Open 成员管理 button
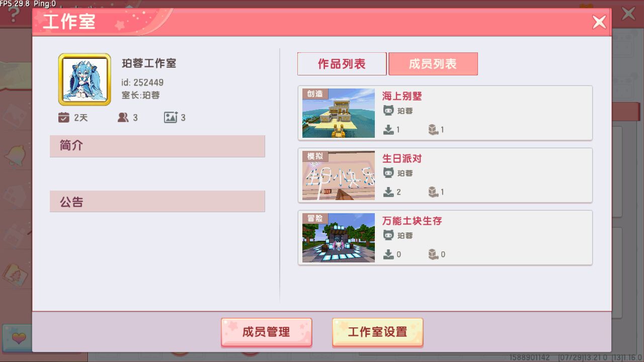The image size is (644, 362). tap(266, 332)
